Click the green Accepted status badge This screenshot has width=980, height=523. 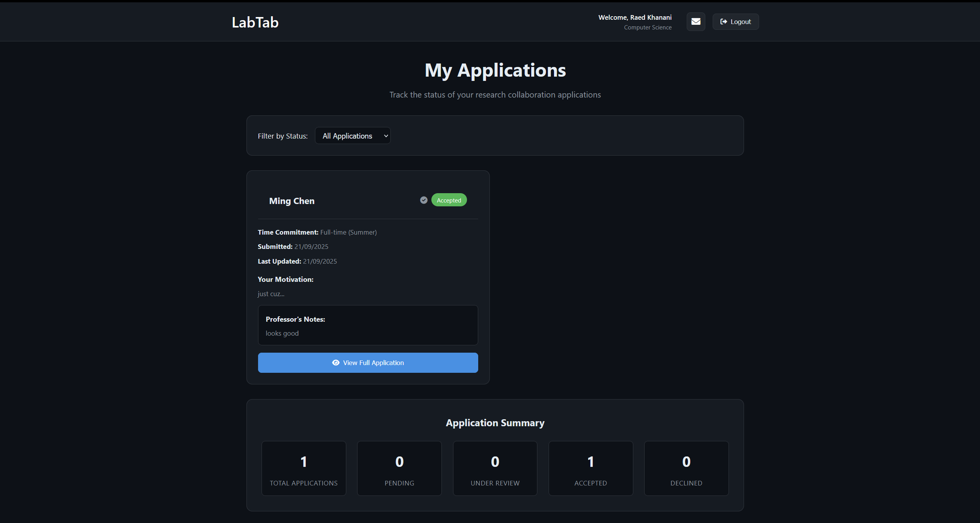[x=449, y=200]
